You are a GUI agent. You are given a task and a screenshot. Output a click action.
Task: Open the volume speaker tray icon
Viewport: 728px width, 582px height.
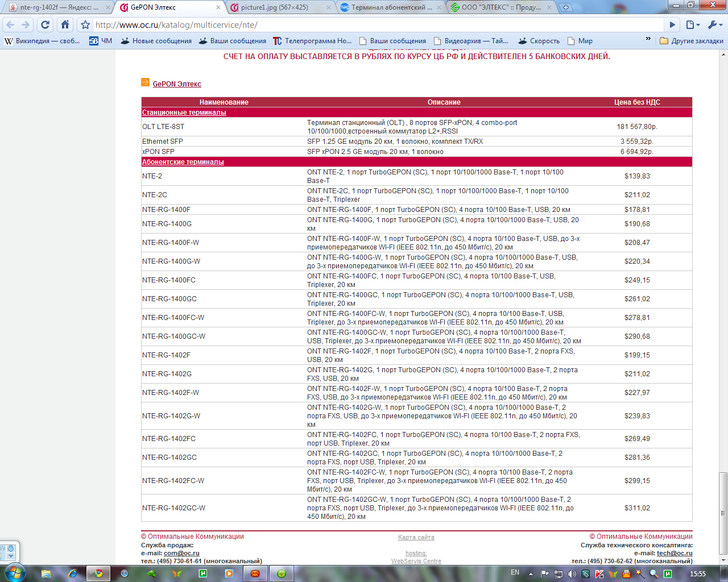pos(572,573)
